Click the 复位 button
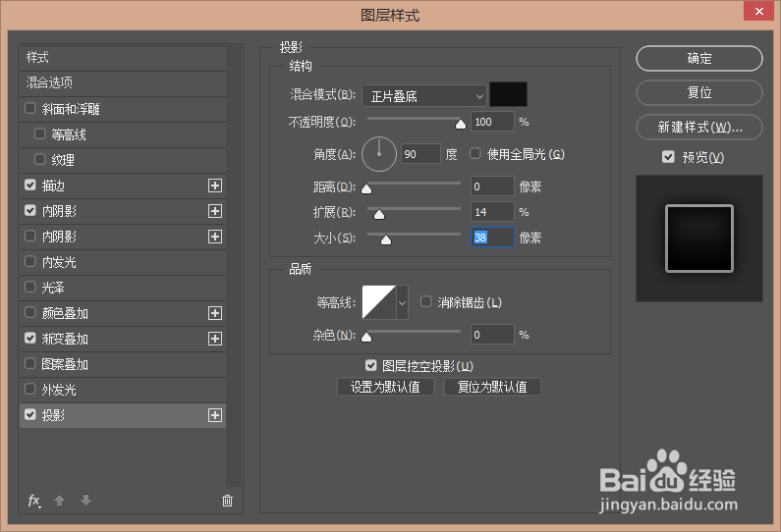 coord(699,92)
